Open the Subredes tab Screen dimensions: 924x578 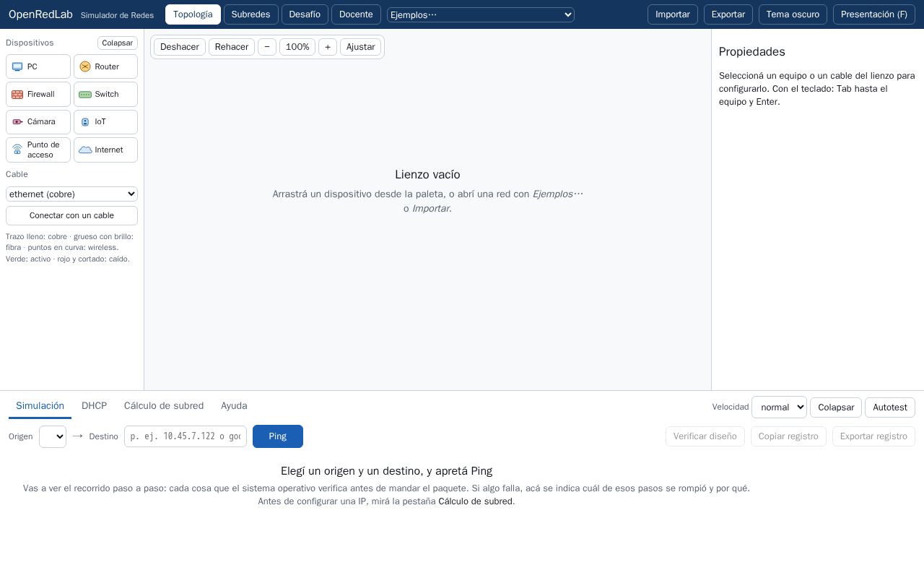click(250, 14)
